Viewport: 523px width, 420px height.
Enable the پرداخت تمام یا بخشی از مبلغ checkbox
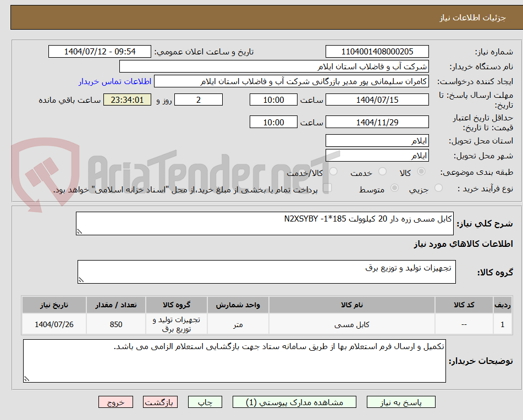coord(328,187)
